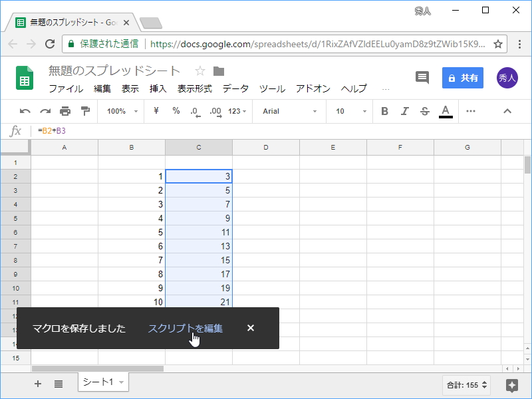This screenshot has width=532, height=399.
Task: Select row 5 header
Action: [x=15, y=218]
